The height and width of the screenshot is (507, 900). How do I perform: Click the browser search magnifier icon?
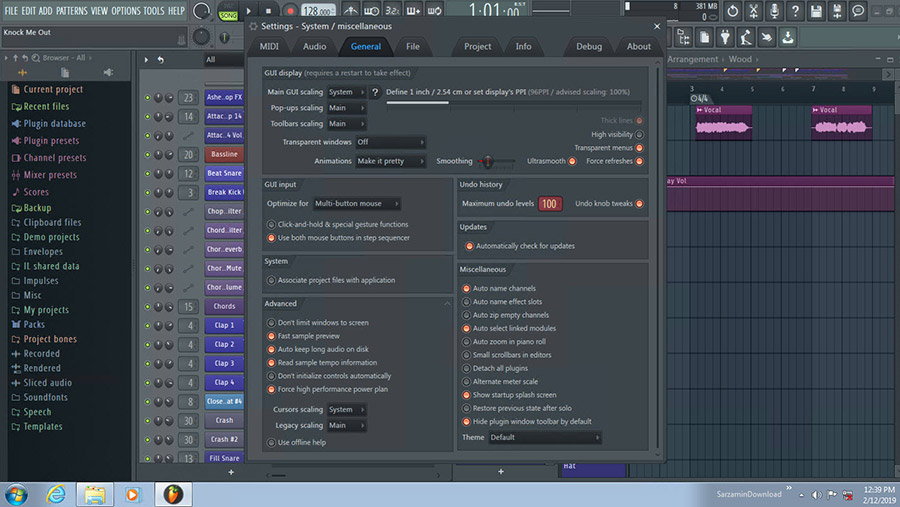point(36,58)
